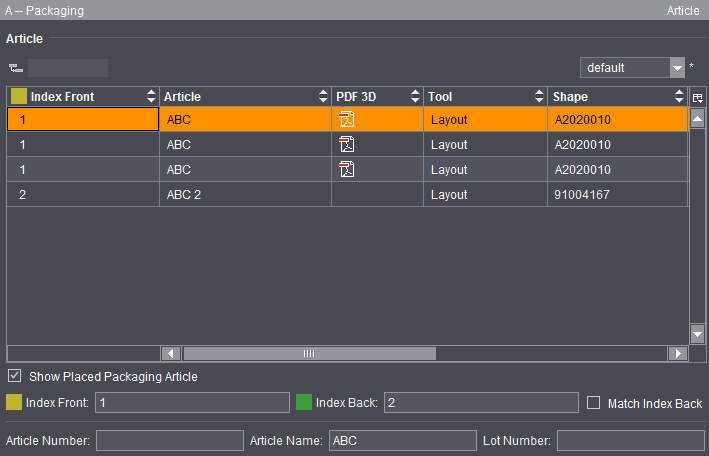
Task: Click the yellow Index Front color swatch
Action: tap(14, 403)
